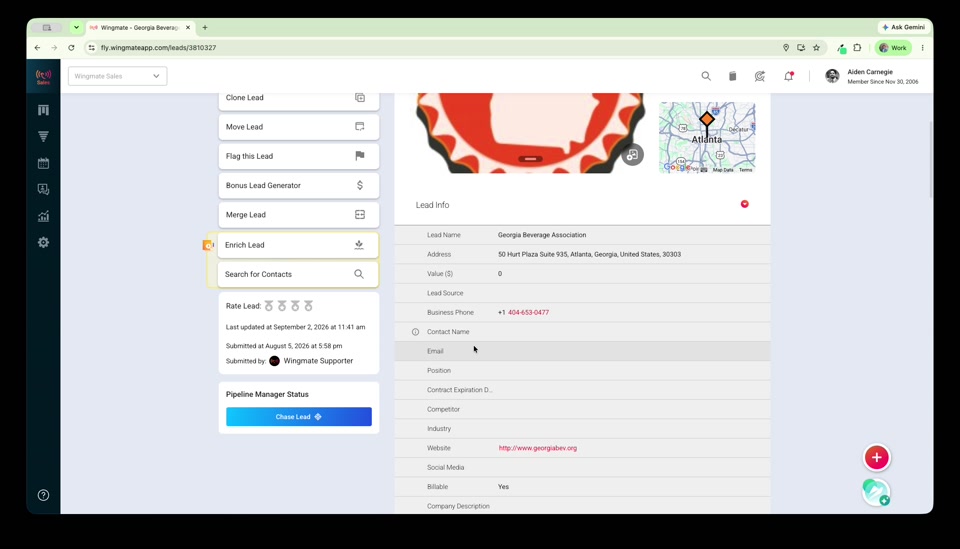Click Aiden Carnegie profile avatar
Image resolution: width=960 pixels, height=549 pixels.
coord(832,76)
